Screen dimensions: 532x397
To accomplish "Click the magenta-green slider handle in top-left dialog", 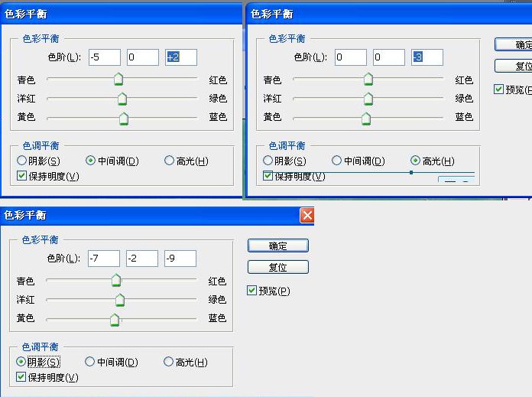I will (x=122, y=99).
